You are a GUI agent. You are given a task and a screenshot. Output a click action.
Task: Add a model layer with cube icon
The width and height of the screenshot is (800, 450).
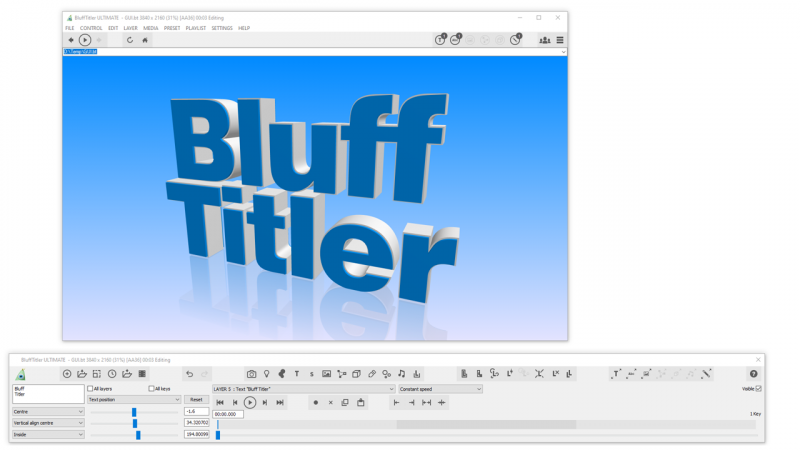coord(357,374)
